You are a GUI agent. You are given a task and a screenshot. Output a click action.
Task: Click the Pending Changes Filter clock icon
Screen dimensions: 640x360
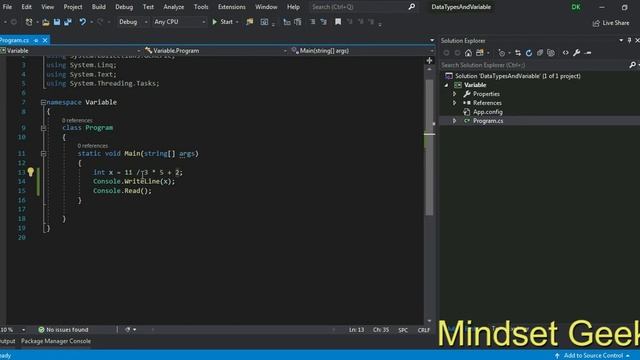click(x=502, y=53)
